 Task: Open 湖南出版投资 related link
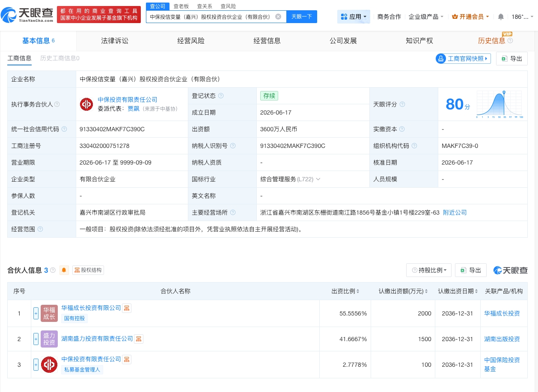(502, 339)
